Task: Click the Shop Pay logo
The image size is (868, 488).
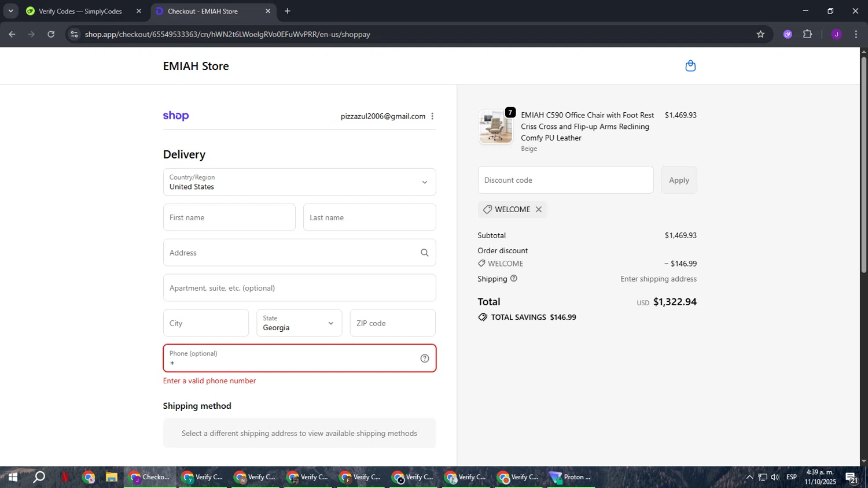Action: [176, 116]
